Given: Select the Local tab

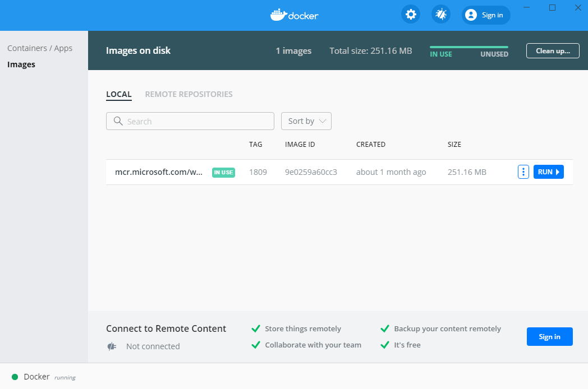Looking at the screenshot, I should (x=119, y=94).
